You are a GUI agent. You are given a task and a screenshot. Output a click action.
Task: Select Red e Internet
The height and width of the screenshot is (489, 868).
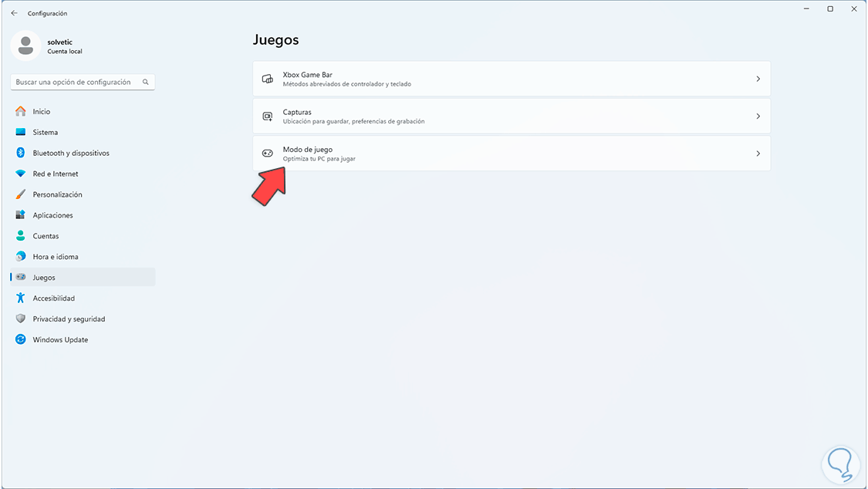83,174
